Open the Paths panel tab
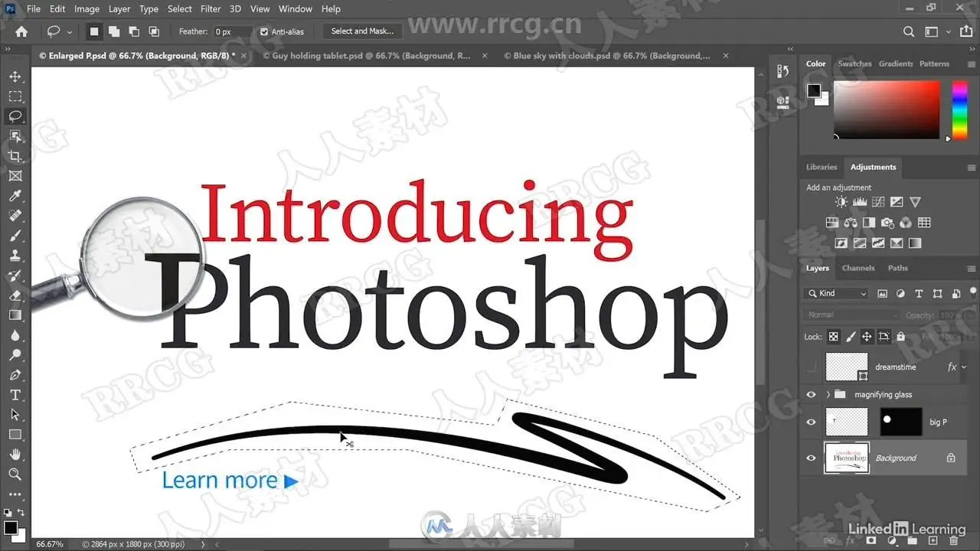 click(898, 269)
